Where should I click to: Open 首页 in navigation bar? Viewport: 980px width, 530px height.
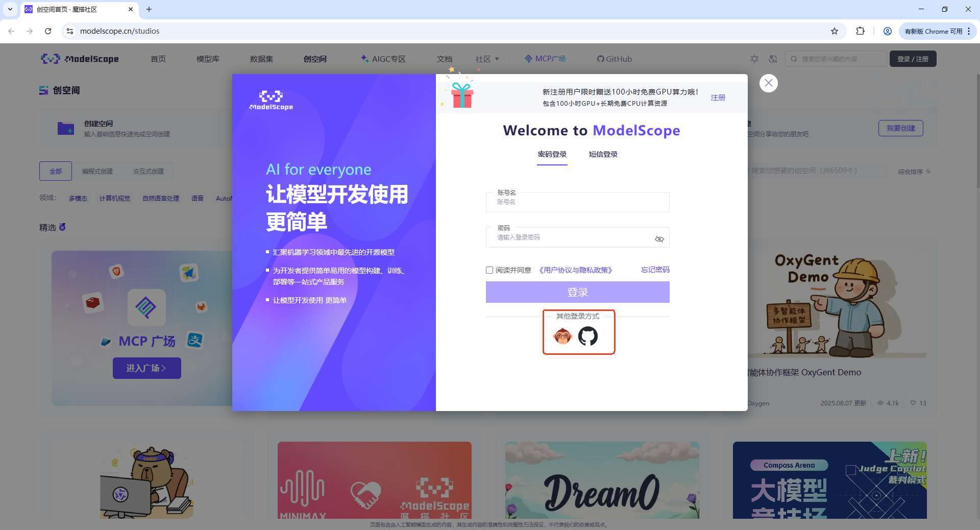158,59
